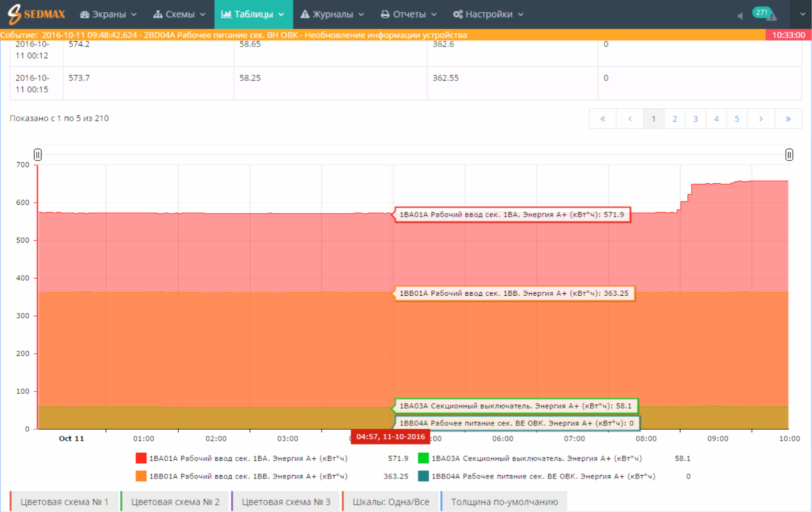Toggle green 1BA03A series legend swatch
The height and width of the screenshot is (512, 812).
click(423, 458)
